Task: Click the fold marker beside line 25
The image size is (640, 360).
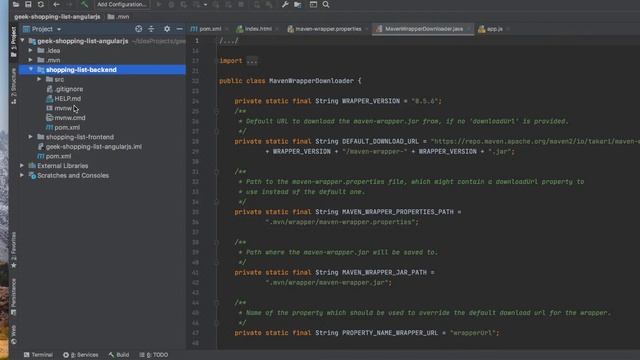Action: (x=217, y=111)
